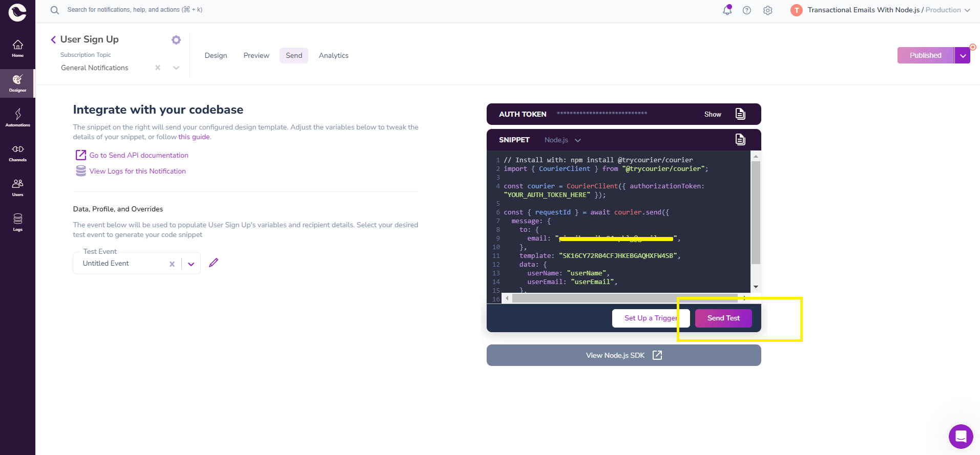This screenshot has height=455, width=980.
Task: Copy the auth token icon
Action: (740, 114)
